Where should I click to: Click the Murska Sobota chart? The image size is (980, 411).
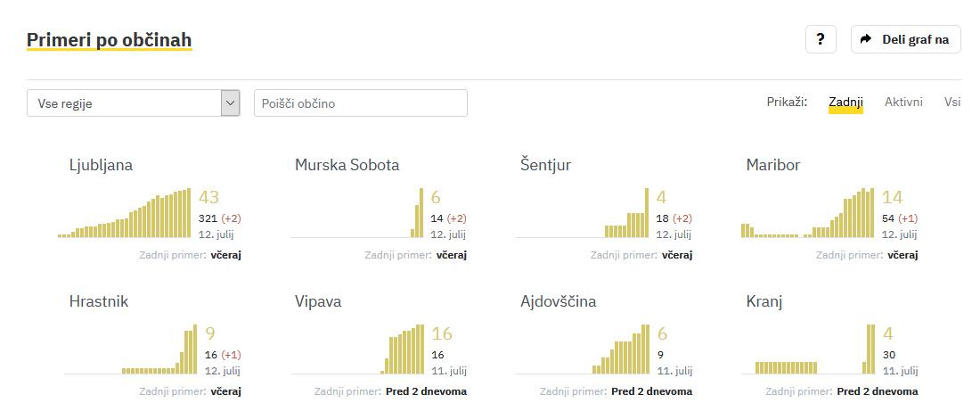(356, 214)
